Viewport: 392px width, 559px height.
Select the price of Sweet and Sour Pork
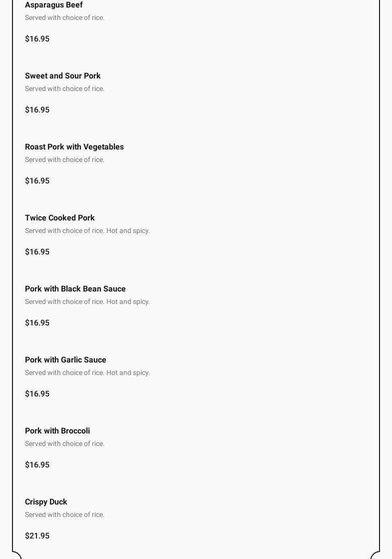coord(37,110)
